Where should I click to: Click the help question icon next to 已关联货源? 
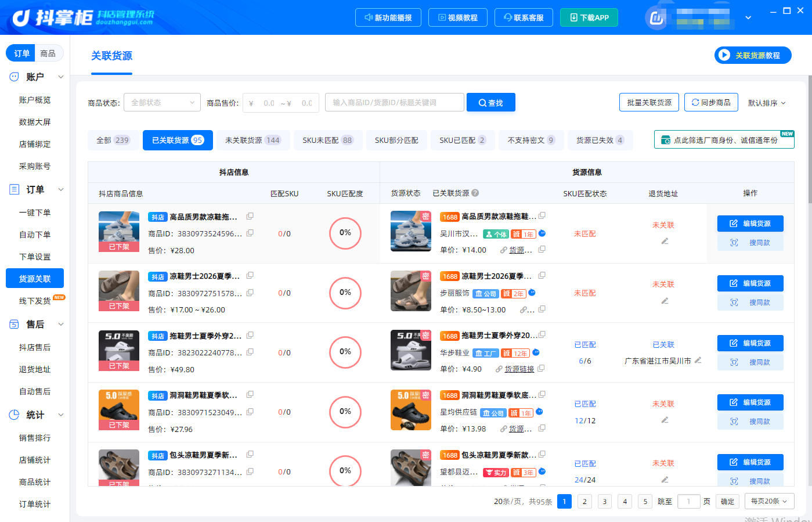(x=475, y=193)
